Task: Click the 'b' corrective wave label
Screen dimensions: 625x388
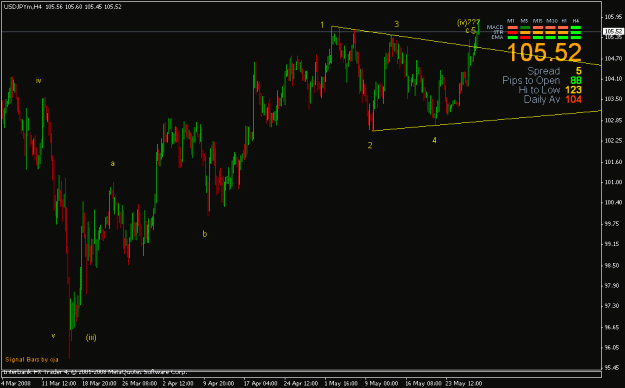Action: [x=204, y=234]
